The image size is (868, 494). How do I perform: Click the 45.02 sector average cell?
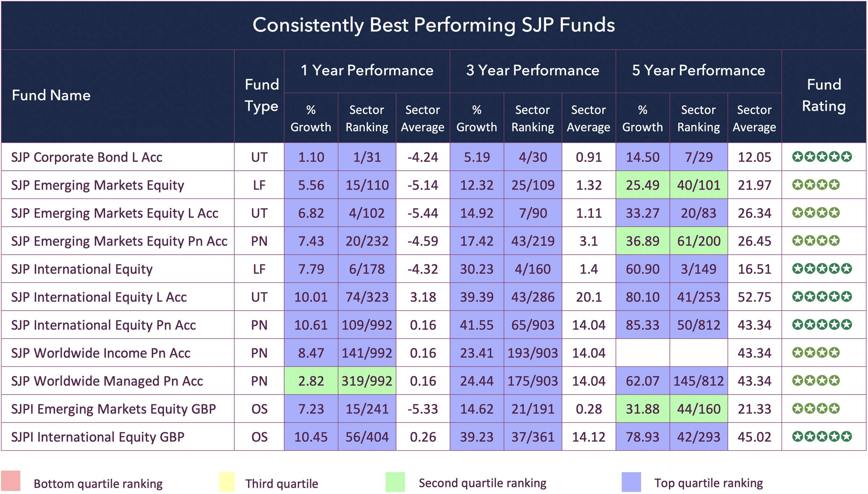pyautogui.click(x=755, y=437)
